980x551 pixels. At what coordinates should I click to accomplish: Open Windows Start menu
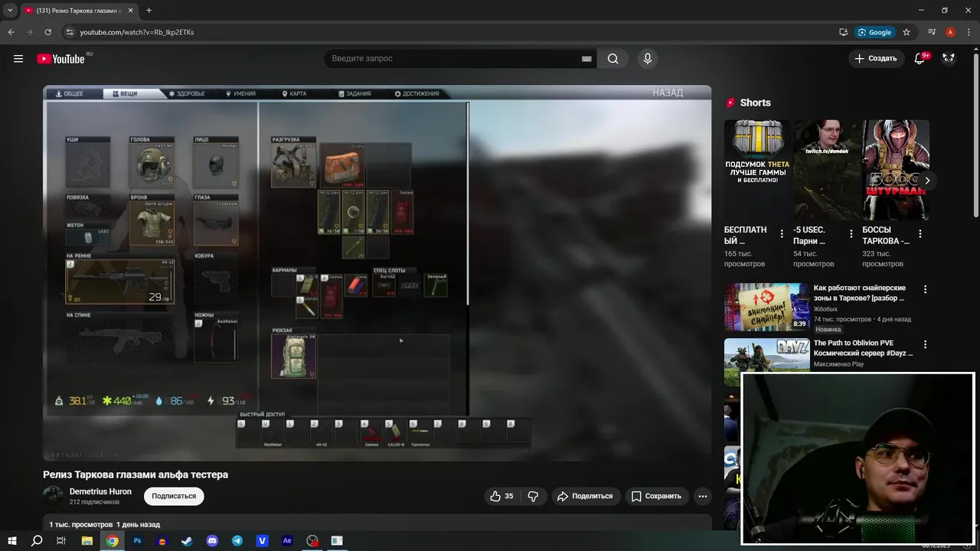click(12, 540)
